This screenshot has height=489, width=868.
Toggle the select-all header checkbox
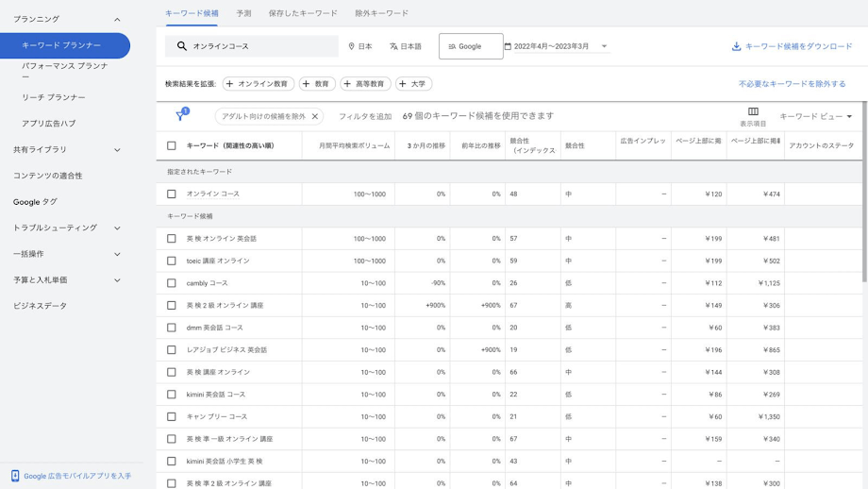172,146
